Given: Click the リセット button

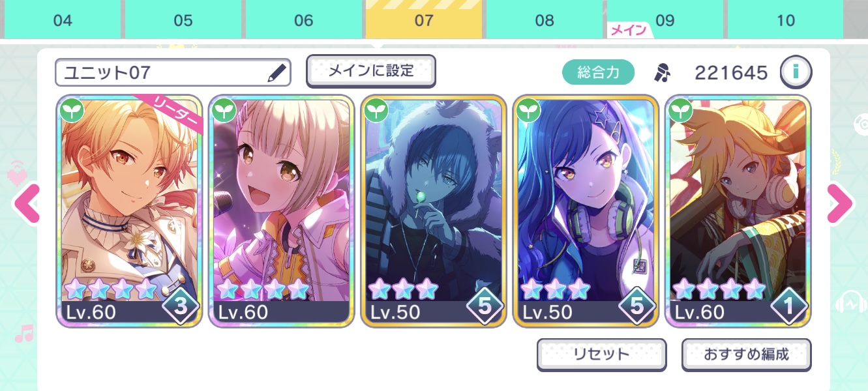Looking at the screenshot, I should point(601,355).
